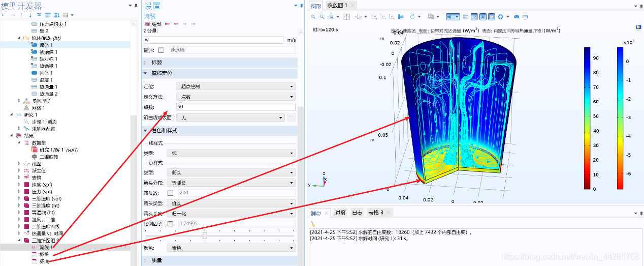The height and width of the screenshot is (266, 644).
Task: Click the expand all icon in model builder
Action: click(56, 15)
